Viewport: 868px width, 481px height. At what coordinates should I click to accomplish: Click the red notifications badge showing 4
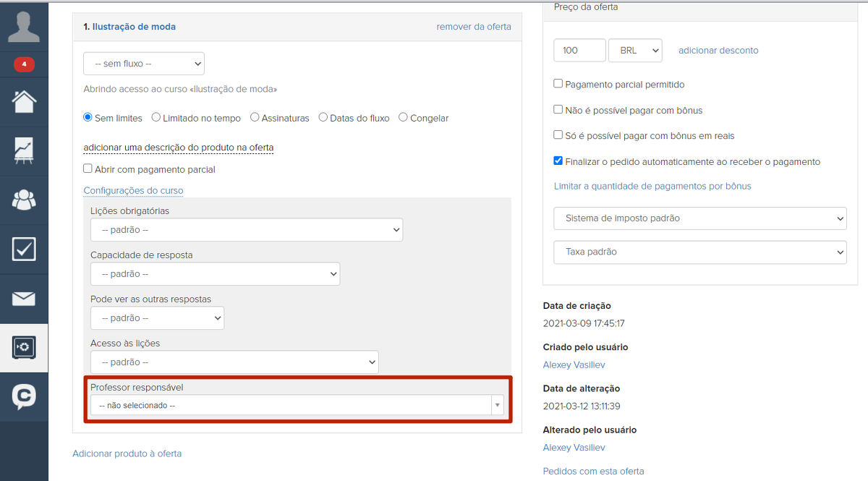click(24, 65)
